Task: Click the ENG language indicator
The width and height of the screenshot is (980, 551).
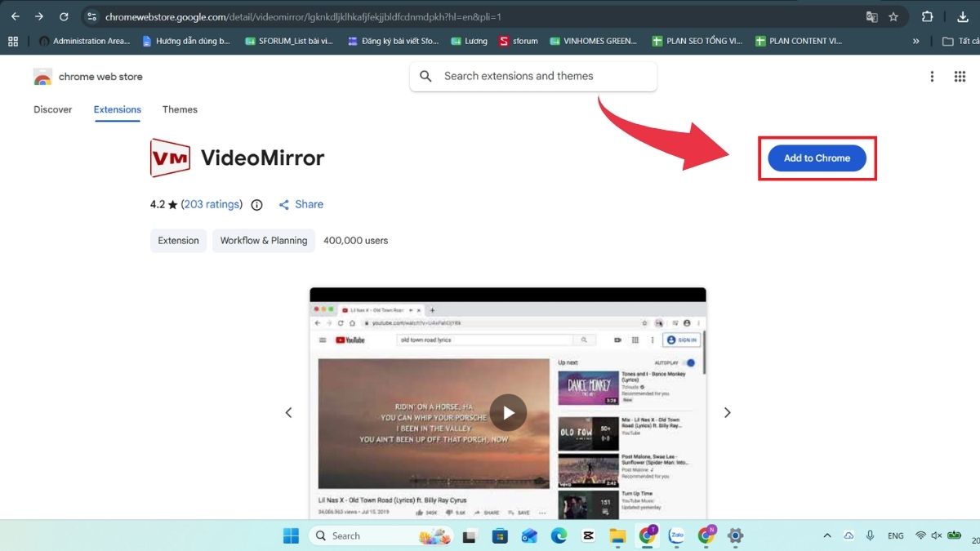Action: [896, 536]
